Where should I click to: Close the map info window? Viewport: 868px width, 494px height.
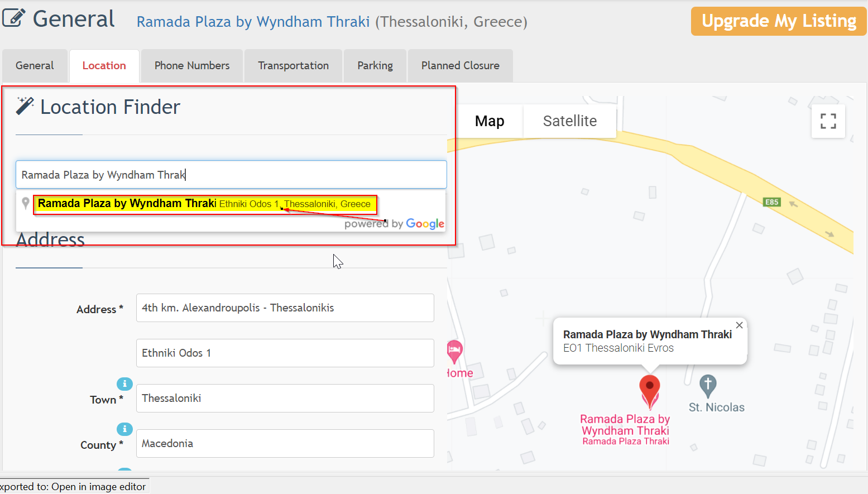click(739, 325)
